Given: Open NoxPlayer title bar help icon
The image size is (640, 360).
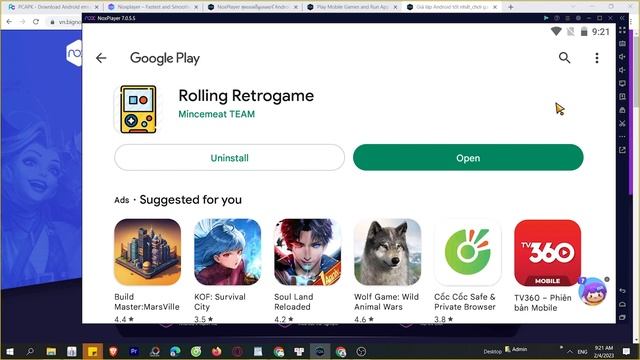Looking at the screenshot, I should (x=557, y=18).
